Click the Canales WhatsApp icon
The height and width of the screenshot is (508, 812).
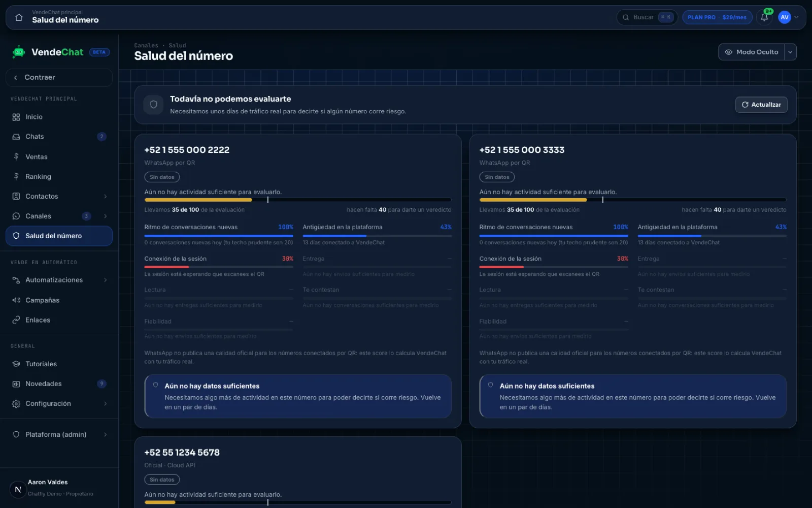click(16, 216)
